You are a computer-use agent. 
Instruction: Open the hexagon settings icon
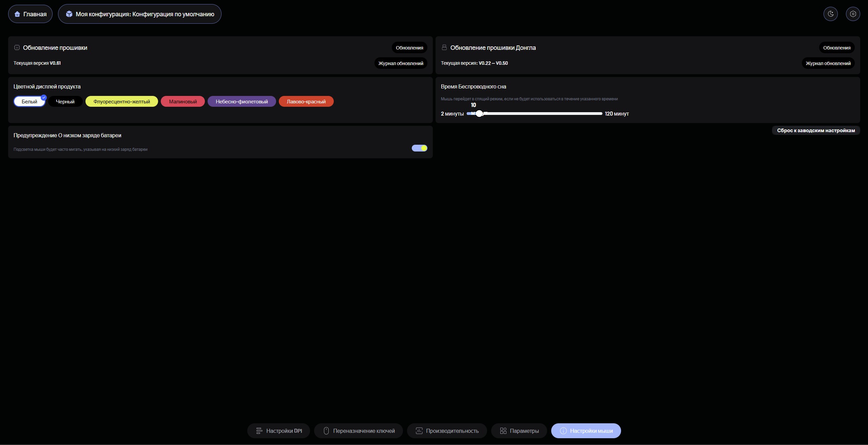853,14
